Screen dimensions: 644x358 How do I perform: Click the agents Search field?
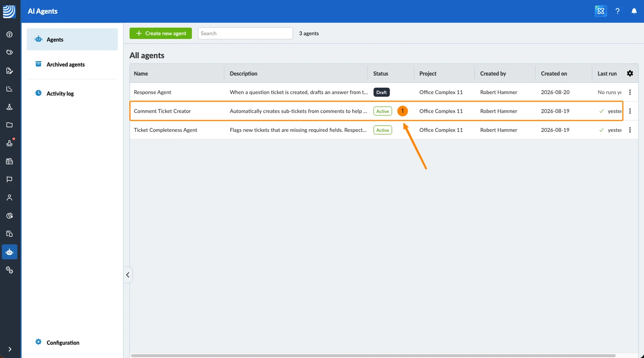coord(245,33)
